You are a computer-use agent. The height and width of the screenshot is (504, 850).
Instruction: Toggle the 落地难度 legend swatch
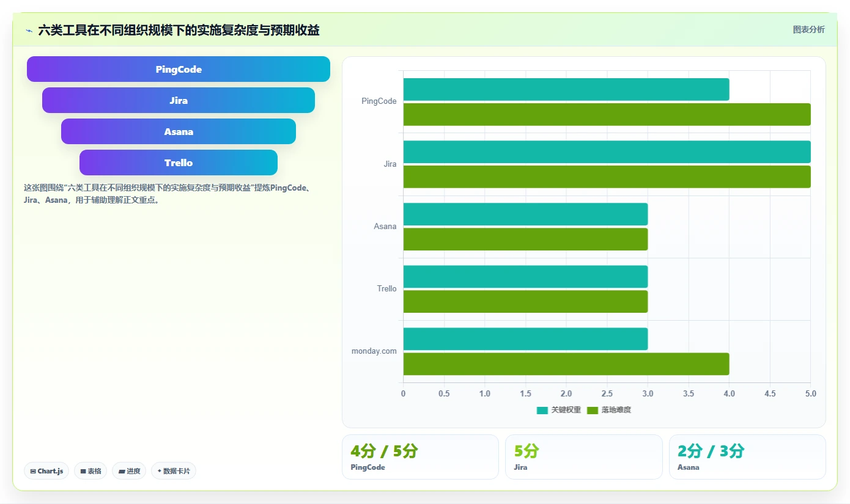pyautogui.click(x=593, y=410)
